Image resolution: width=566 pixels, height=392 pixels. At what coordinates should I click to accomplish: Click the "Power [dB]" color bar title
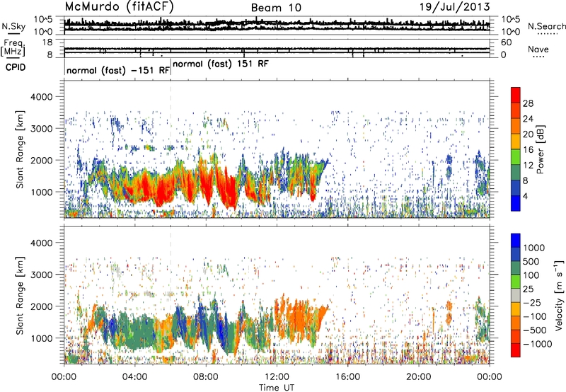[x=541, y=149]
